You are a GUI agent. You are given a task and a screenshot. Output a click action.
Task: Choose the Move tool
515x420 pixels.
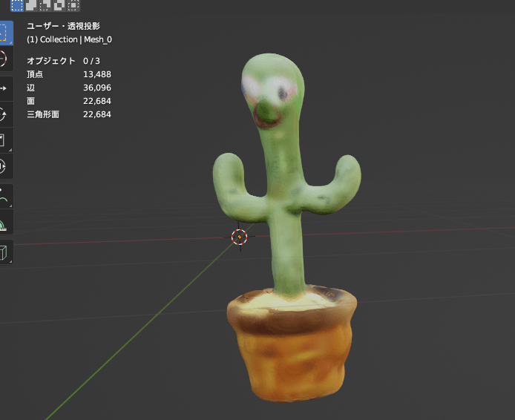point(4,88)
